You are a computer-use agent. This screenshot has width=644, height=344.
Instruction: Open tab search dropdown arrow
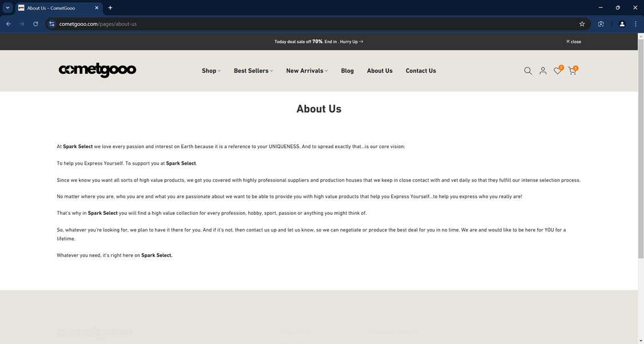7,8
